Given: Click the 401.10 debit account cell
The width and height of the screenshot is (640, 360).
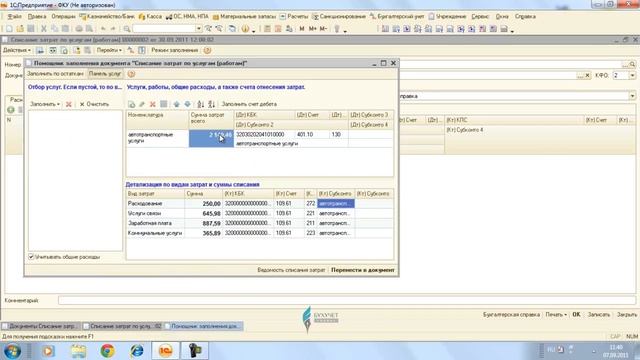Looking at the screenshot, I should [312, 134].
